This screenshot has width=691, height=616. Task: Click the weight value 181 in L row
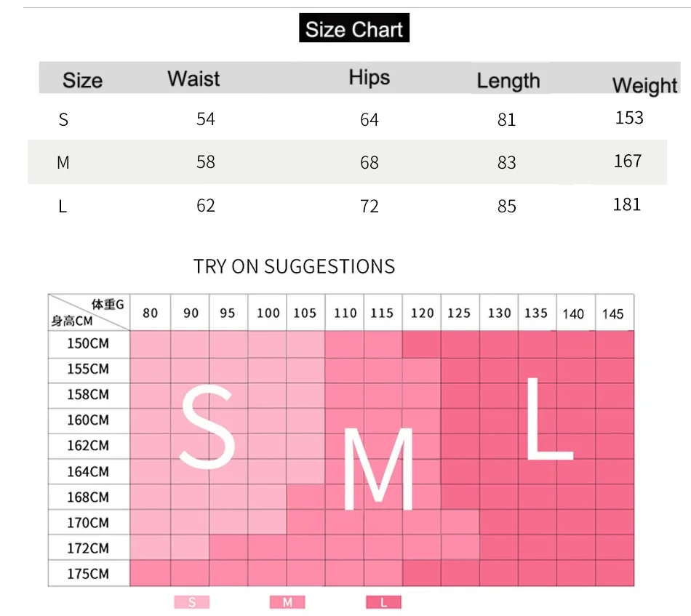(x=627, y=204)
